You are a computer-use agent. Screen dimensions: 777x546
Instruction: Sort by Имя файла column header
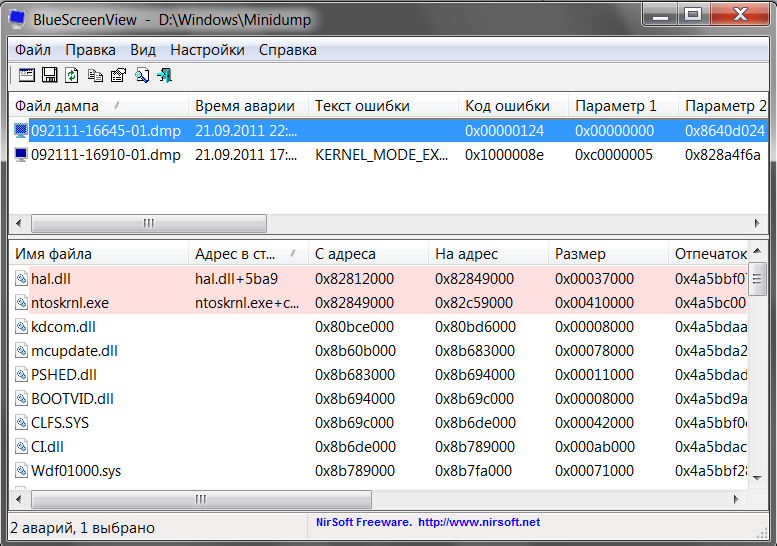pos(99,254)
